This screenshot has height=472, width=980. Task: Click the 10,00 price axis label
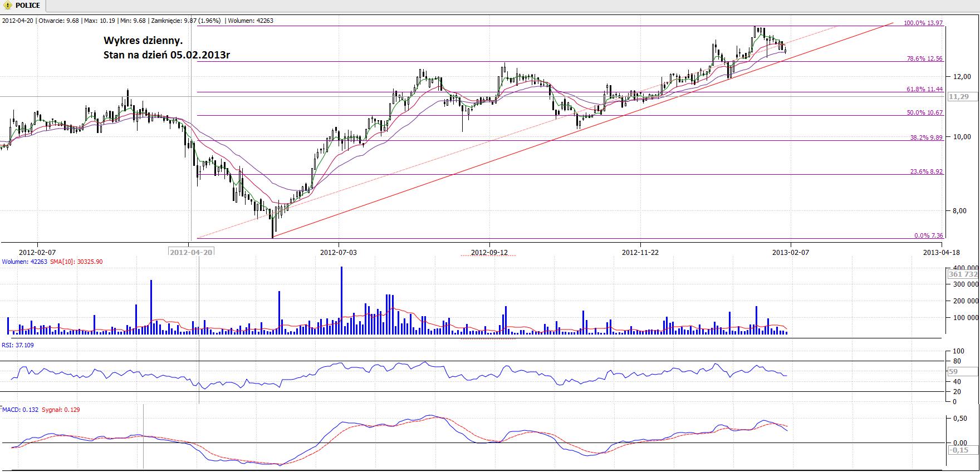tap(962, 137)
